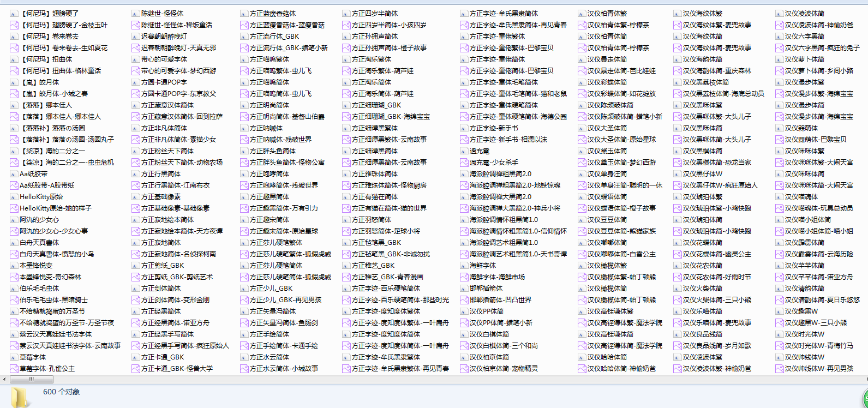
Task: Select the file name 伯乐毛毛虫体-黑暗骑士
Action: (53, 300)
